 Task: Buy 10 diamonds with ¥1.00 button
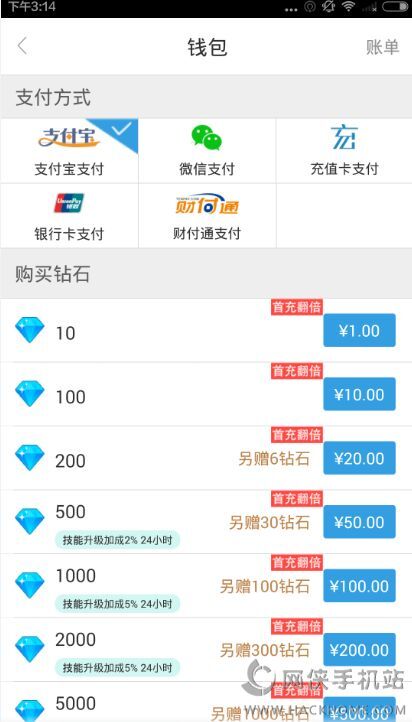click(360, 330)
